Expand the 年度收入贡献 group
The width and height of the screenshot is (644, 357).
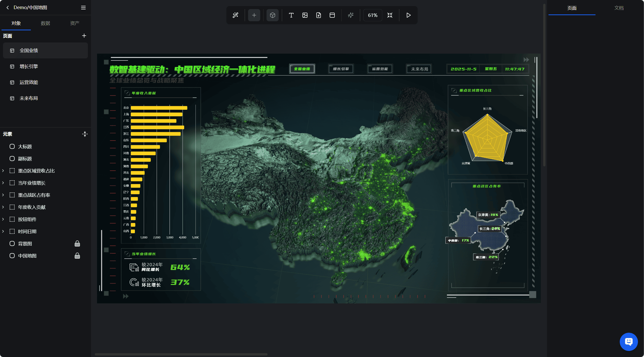[3, 207]
